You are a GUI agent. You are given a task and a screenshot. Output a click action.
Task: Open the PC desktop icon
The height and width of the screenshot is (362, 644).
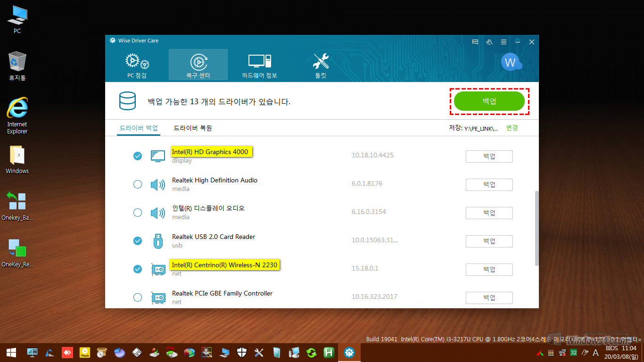click(17, 20)
